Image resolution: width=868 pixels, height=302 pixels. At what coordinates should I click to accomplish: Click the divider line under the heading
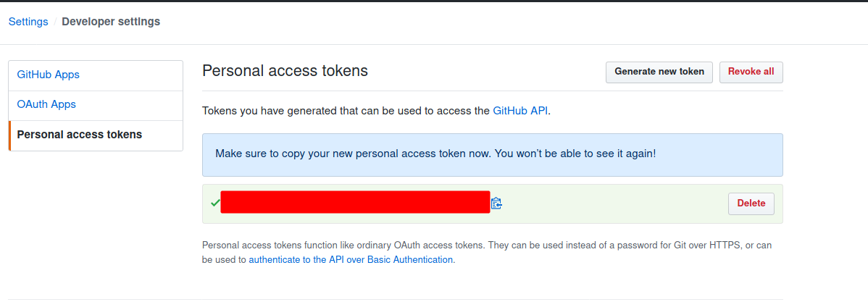click(x=492, y=91)
